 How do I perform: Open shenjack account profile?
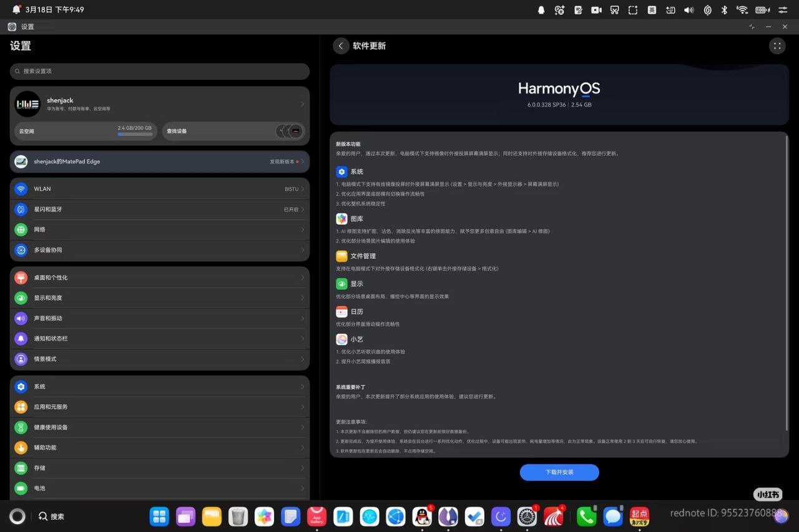click(x=160, y=104)
